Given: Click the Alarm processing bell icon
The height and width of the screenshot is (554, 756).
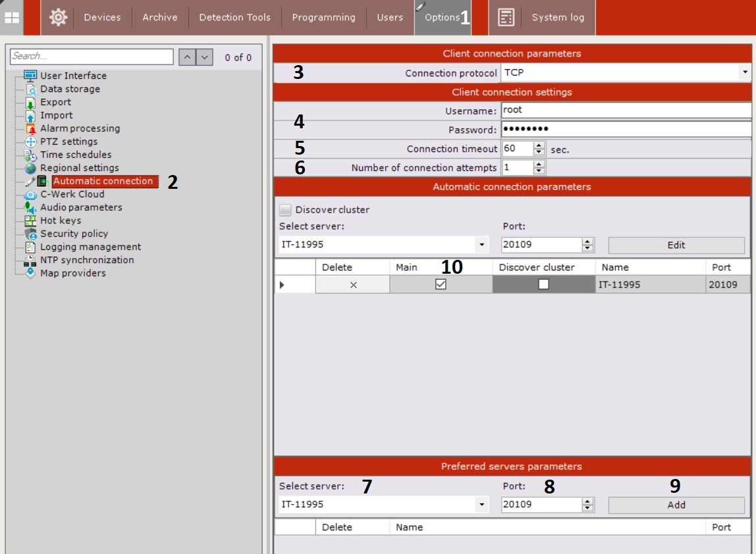Looking at the screenshot, I should pos(30,128).
